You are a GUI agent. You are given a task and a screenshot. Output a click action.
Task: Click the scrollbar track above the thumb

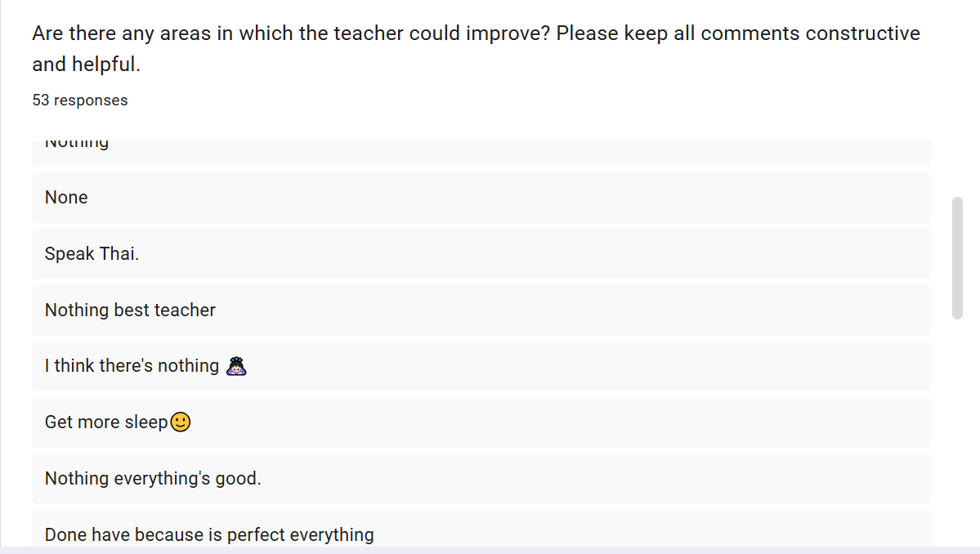pyautogui.click(x=958, y=168)
